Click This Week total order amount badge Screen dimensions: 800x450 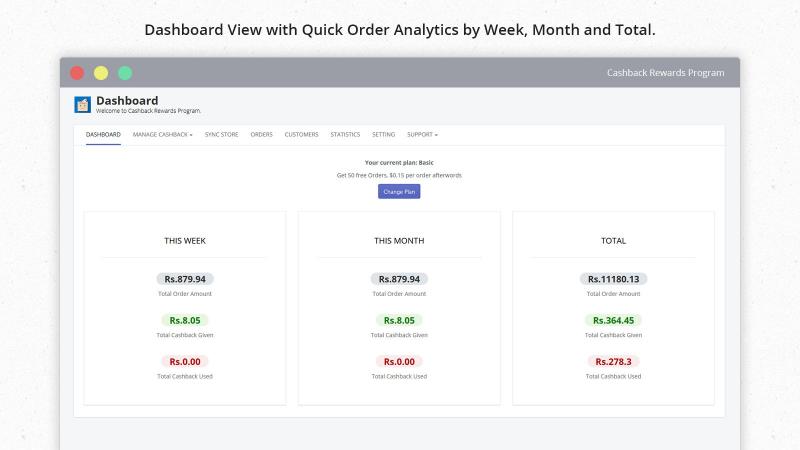click(x=185, y=279)
